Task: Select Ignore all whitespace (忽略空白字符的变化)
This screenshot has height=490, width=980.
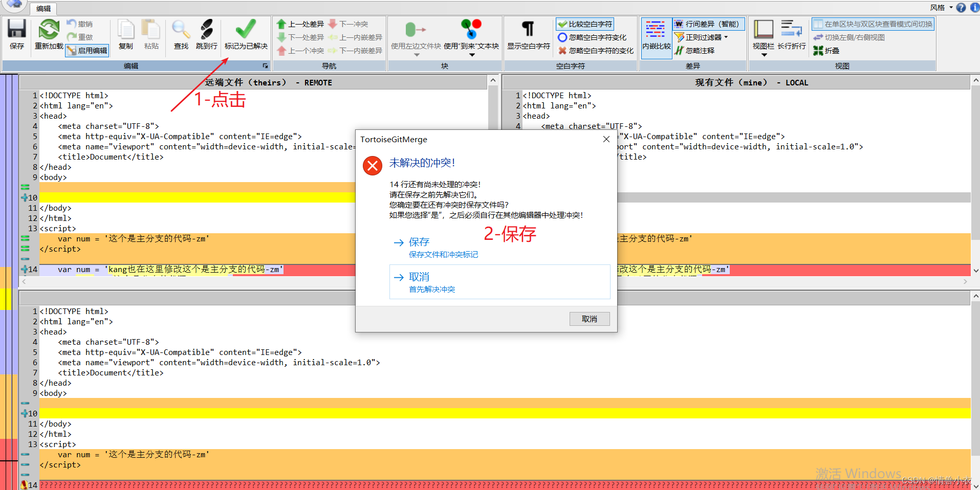Action: tap(596, 51)
